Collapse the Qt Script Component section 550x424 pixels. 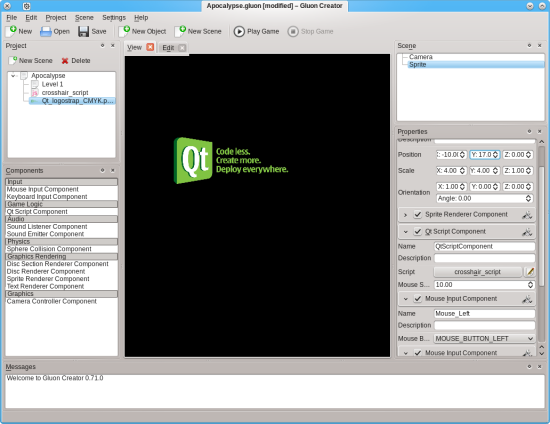405,232
